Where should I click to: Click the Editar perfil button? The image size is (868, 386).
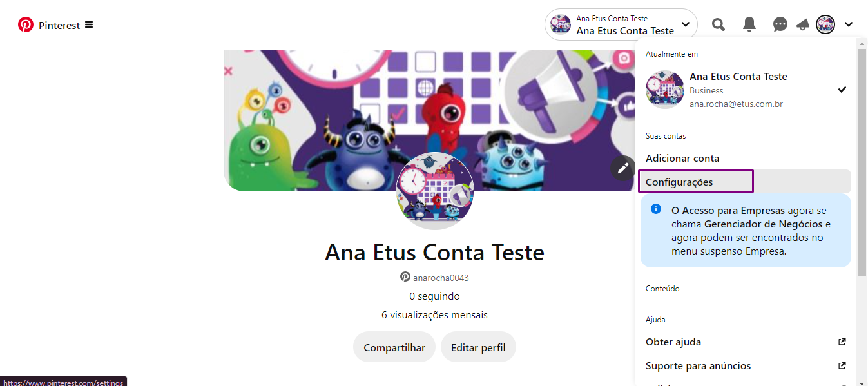[478, 347]
